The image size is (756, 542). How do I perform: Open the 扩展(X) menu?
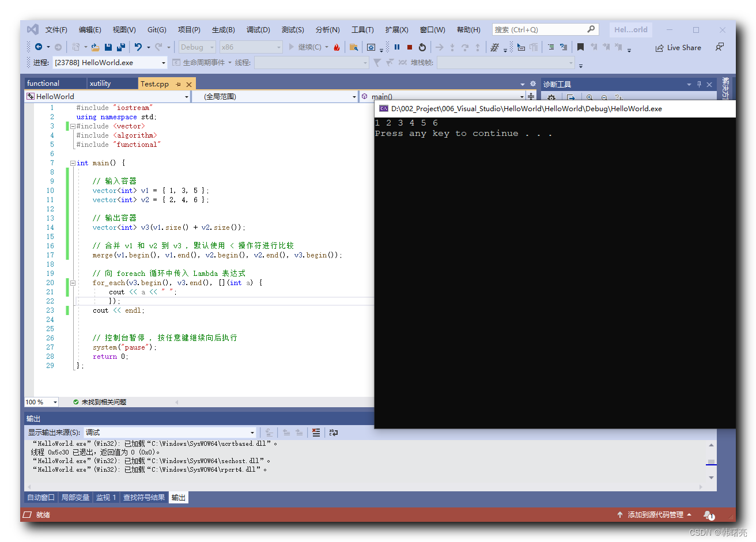tap(396, 29)
